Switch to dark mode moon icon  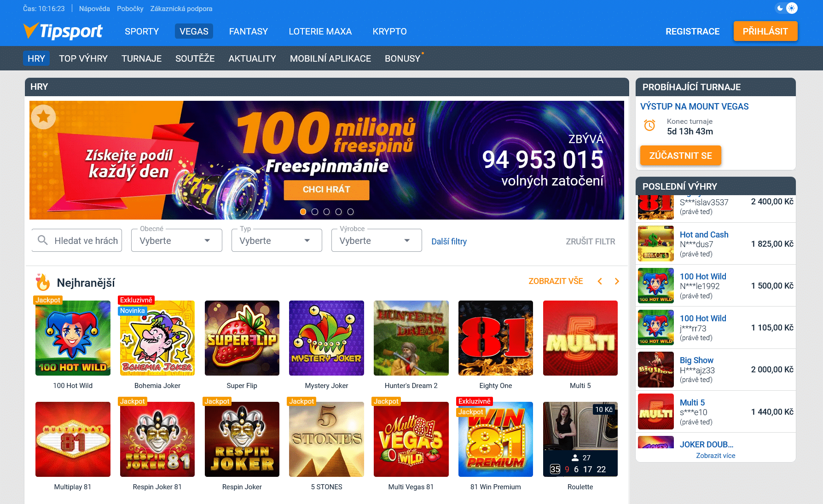780,8
